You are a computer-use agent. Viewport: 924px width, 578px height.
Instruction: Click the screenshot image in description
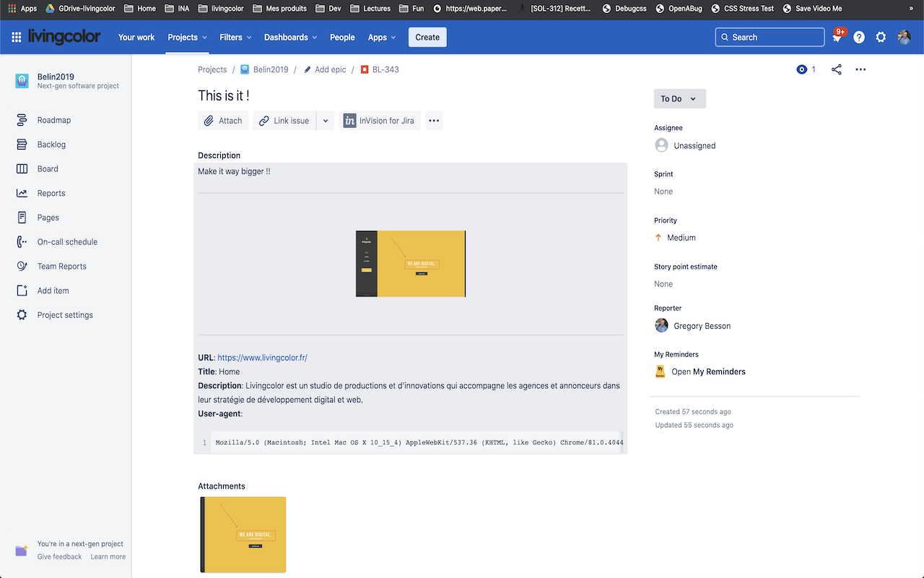(x=411, y=264)
